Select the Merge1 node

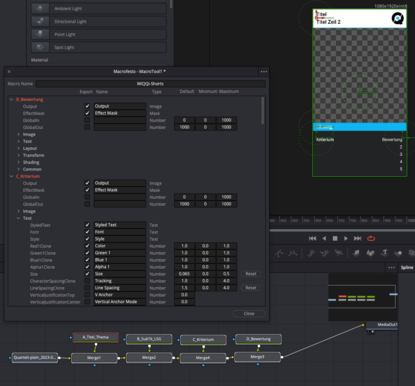94,358
